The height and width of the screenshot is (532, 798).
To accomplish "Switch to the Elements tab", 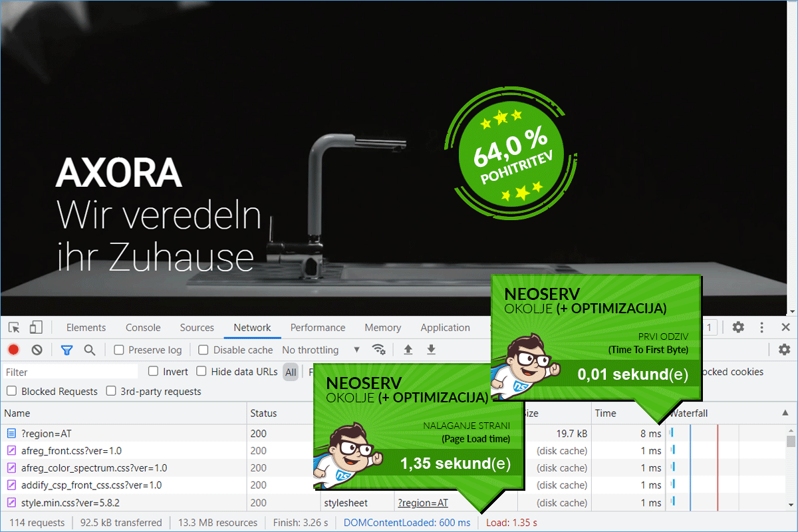I will (86, 327).
